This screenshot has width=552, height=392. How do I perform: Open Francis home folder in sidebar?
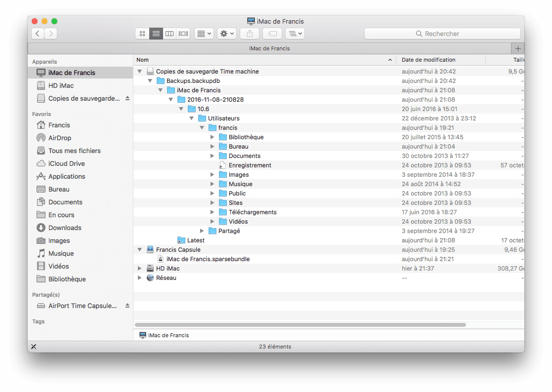80,125
